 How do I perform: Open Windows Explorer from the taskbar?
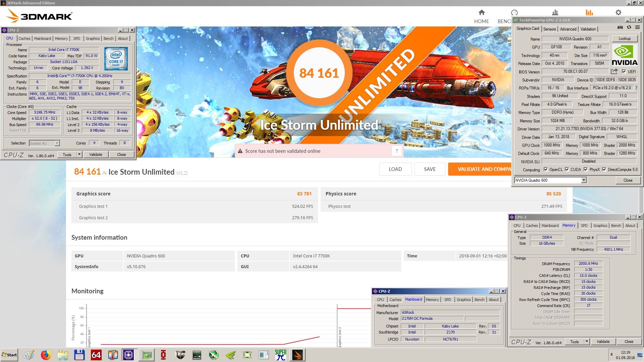click(x=63, y=355)
